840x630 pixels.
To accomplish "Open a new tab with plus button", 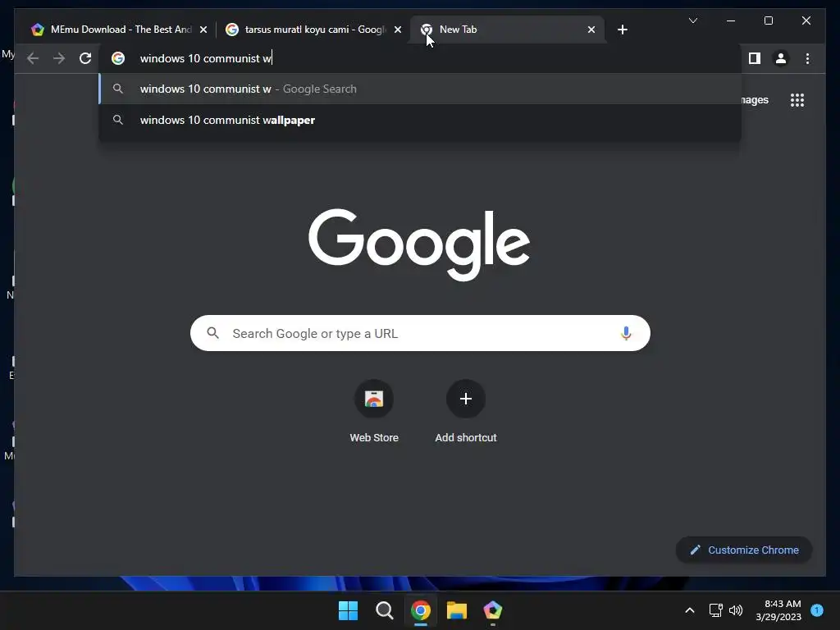I will coord(622,30).
